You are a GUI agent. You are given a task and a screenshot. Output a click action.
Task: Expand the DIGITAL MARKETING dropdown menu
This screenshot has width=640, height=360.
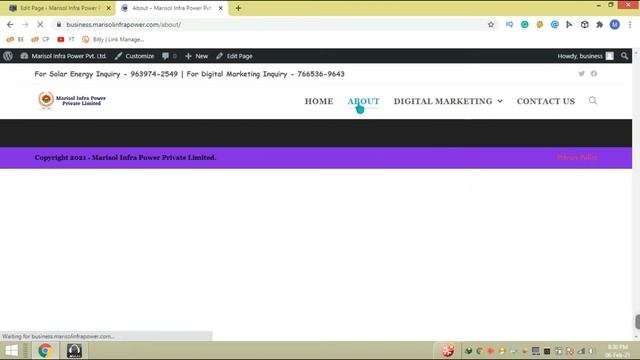[x=448, y=101]
